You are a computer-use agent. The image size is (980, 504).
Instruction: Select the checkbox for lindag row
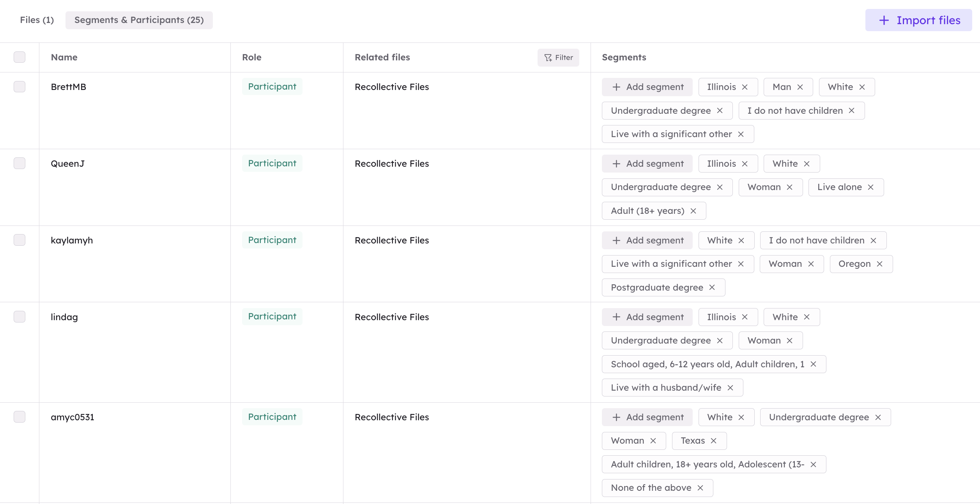pos(20,317)
